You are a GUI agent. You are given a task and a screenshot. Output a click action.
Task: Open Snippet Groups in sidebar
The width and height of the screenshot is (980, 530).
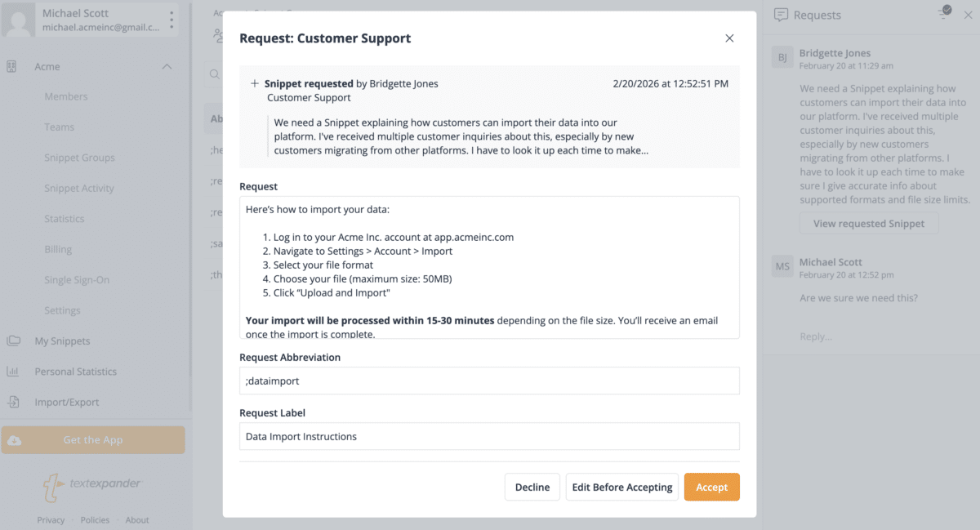coord(79,158)
